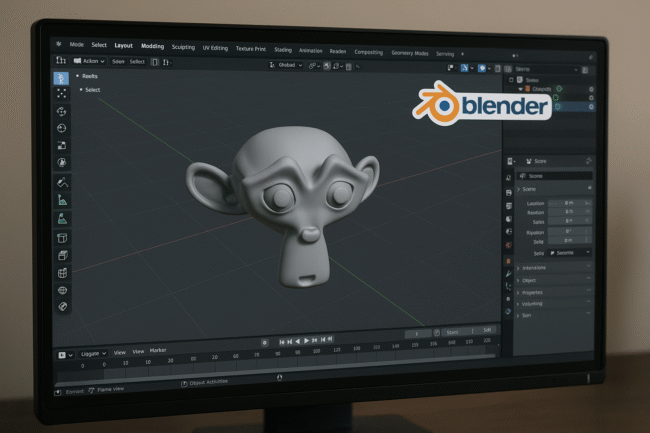Screen dimensions: 650x433
Task: Click the clock icon beside the frame field
Action: coord(437,333)
